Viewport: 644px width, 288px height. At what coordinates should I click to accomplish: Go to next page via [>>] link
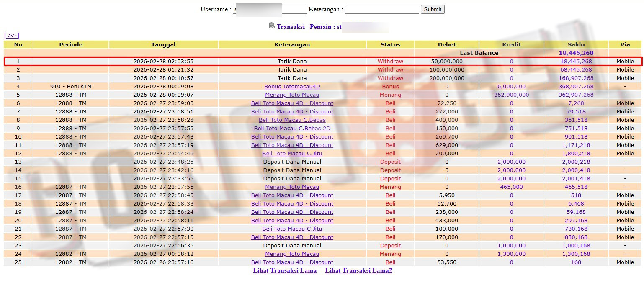(12, 36)
